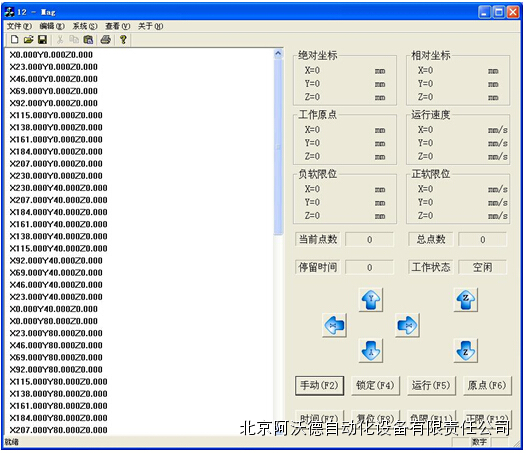Click the Paste toolbar icon
The height and width of the screenshot is (453, 526).
click(x=88, y=40)
